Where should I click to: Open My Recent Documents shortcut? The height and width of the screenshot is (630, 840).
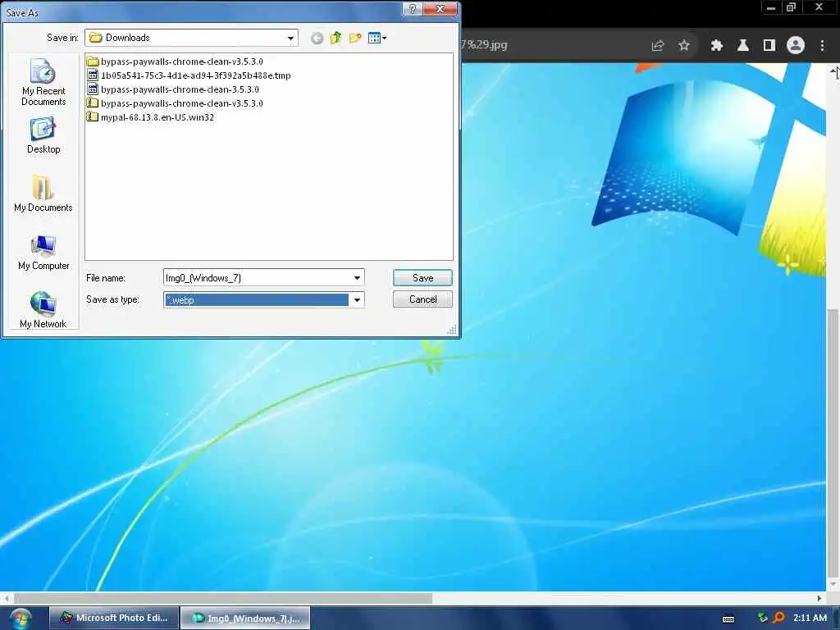click(x=43, y=83)
